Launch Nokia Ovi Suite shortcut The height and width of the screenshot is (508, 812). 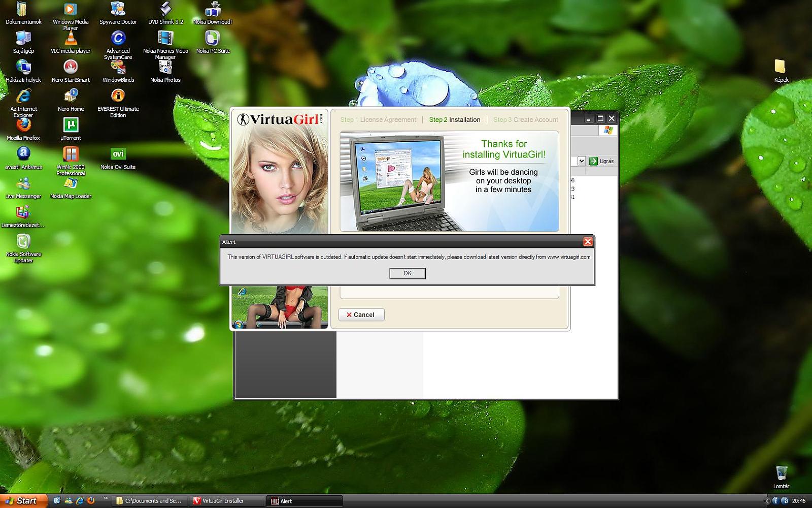[x=118, y=158]
